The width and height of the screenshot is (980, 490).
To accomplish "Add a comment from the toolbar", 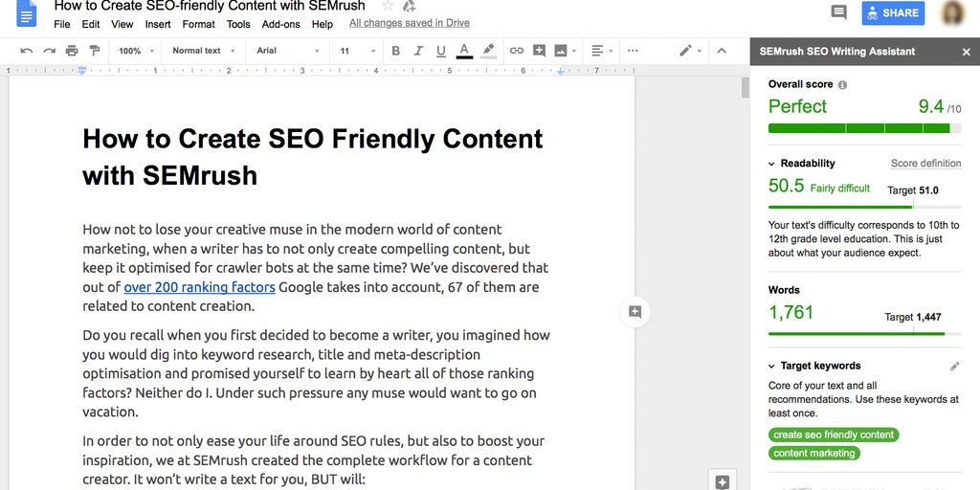I will pos(539,51).
